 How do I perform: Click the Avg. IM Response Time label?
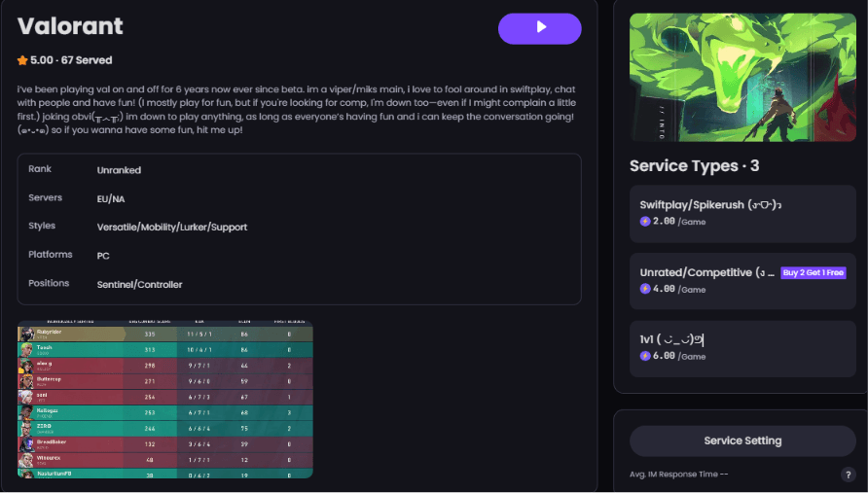click(x=678, y=475)
